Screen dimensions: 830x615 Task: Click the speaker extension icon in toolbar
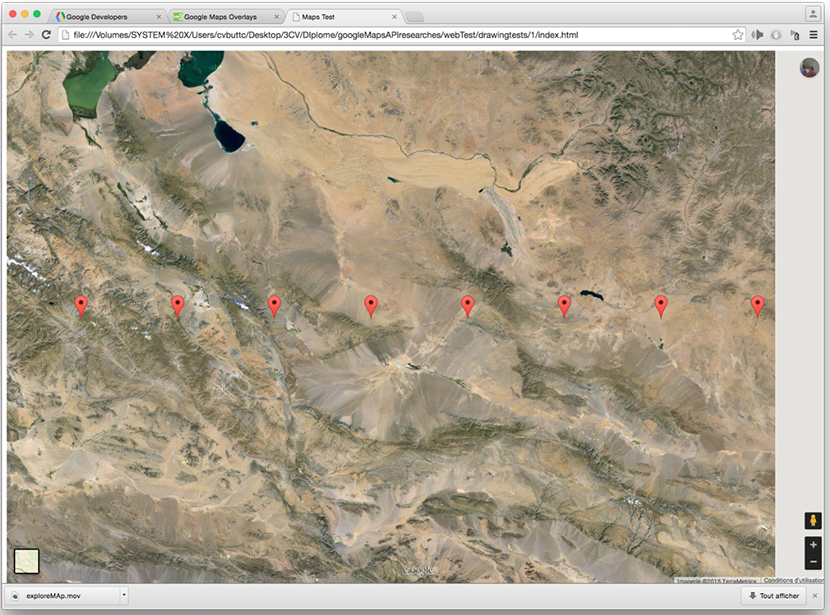[x=758, y=35]
